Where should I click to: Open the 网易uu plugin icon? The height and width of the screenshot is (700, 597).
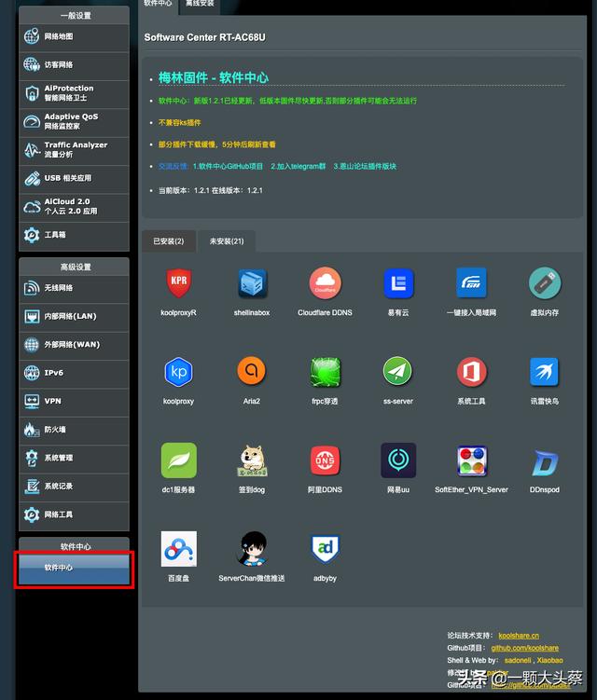coord(398,460)
